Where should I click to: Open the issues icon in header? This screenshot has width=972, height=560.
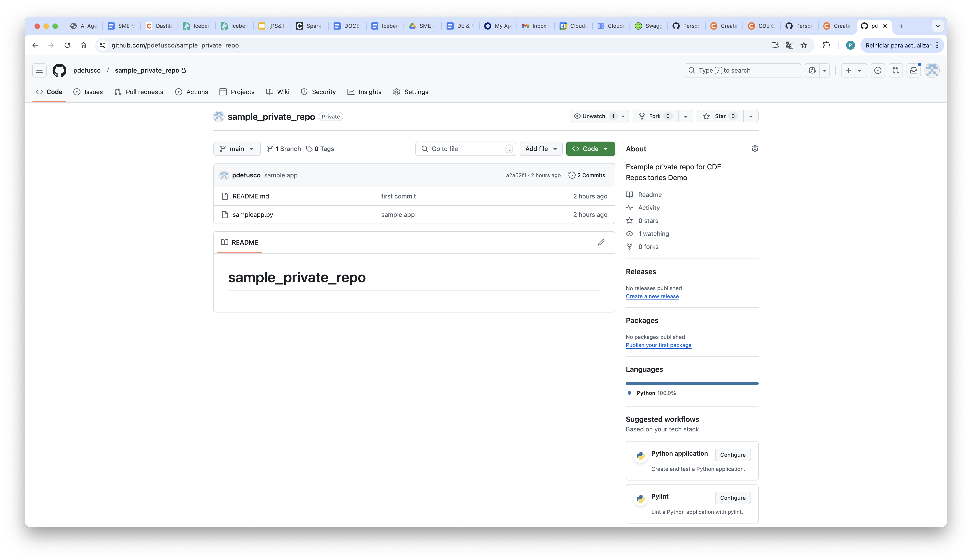877,70
